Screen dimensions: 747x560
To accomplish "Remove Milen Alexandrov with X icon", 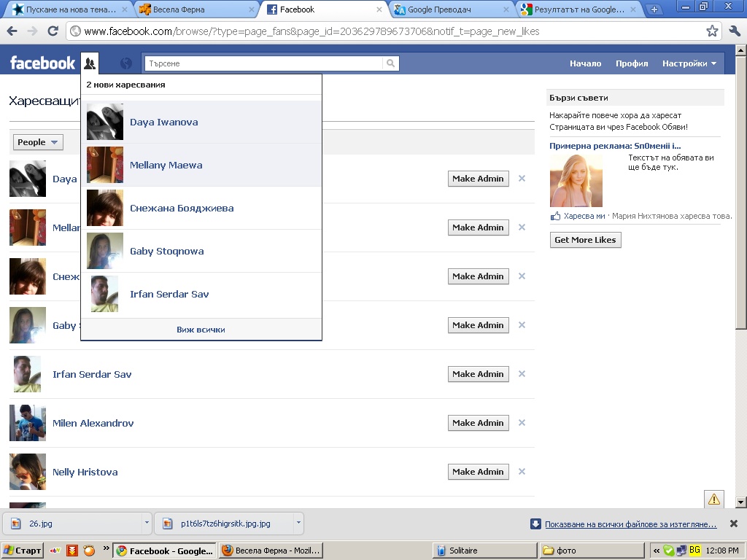I will click(522, 423).
